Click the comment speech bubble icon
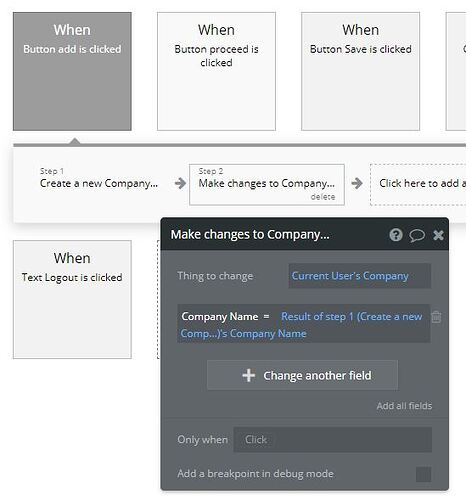Image resolution: width=466 pixels, height=500 pixels. click(417, 235)
